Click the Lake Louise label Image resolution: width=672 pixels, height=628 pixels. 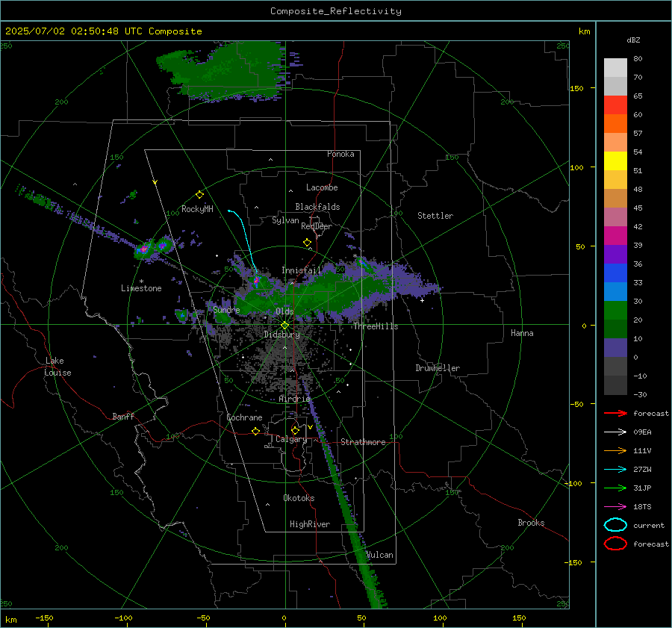pos(57,367)
